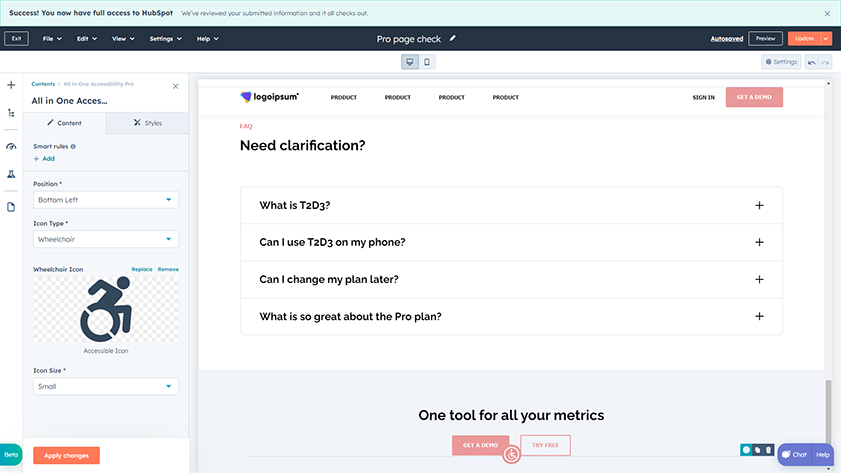Open the Help widget button
This screenshot has height=473, width=841.
[823, 454]
